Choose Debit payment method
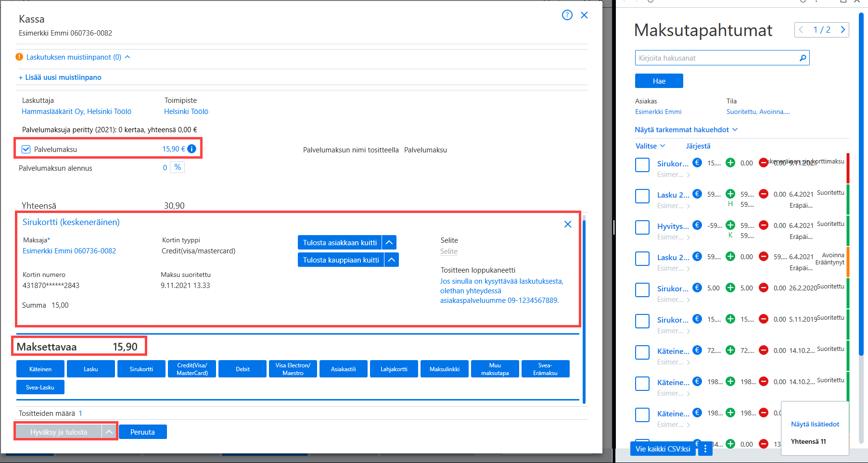868x463 pixels. (243, 369)
